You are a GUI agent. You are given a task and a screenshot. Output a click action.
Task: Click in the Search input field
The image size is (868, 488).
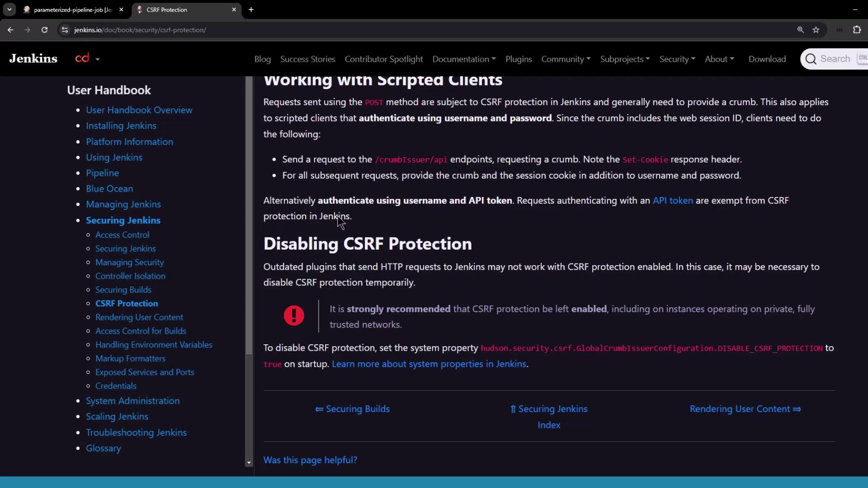[x=835, y=59]
